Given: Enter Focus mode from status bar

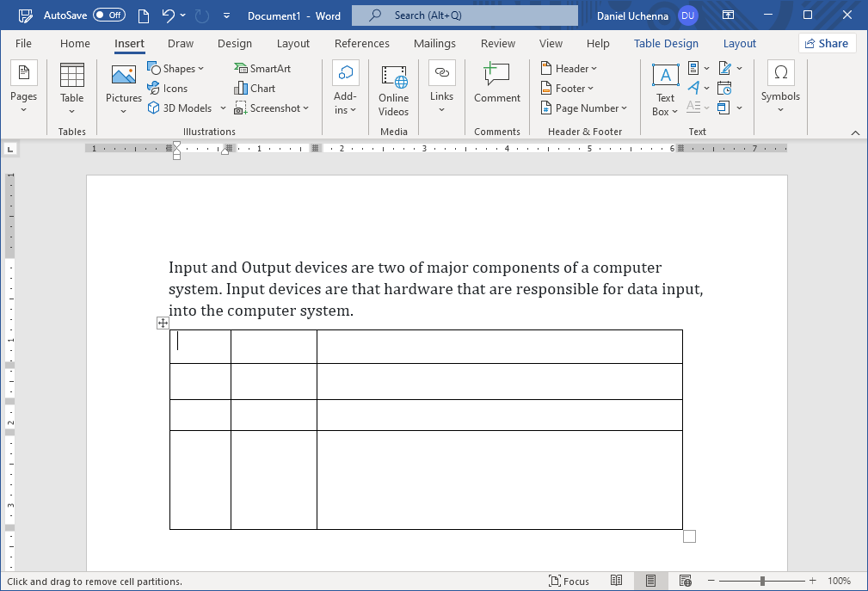Looking at the screenshot, I should 569,582.
